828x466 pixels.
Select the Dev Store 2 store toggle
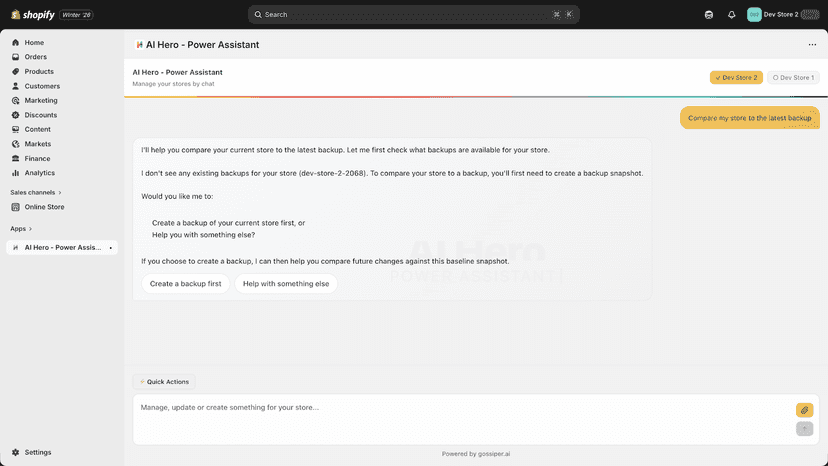click(x=736, y=78)
